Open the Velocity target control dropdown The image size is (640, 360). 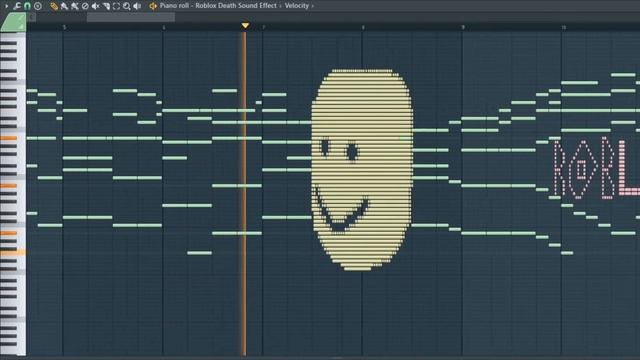[297, 6]
